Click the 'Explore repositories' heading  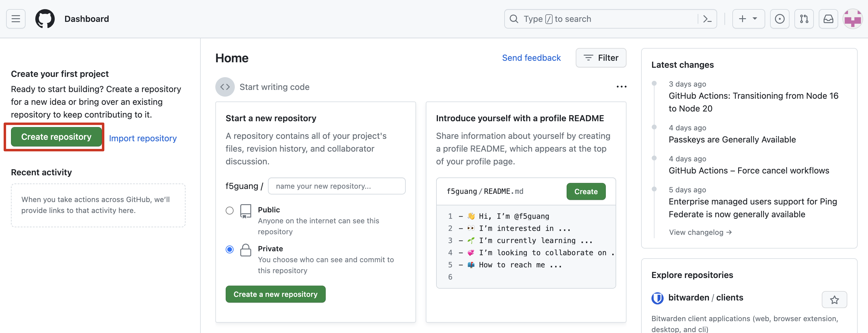pos(692,275)
